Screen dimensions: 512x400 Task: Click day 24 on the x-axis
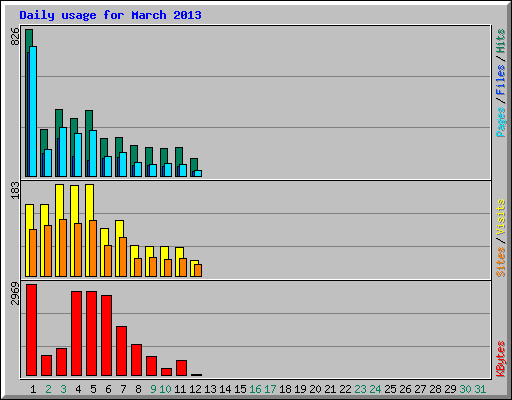(375, 389)
